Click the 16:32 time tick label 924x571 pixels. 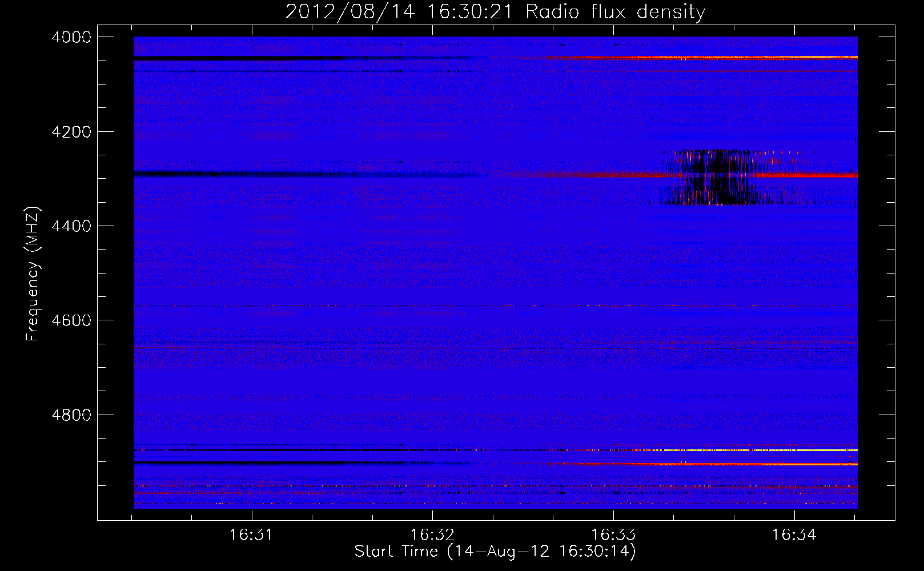click(x=432, y=535)
